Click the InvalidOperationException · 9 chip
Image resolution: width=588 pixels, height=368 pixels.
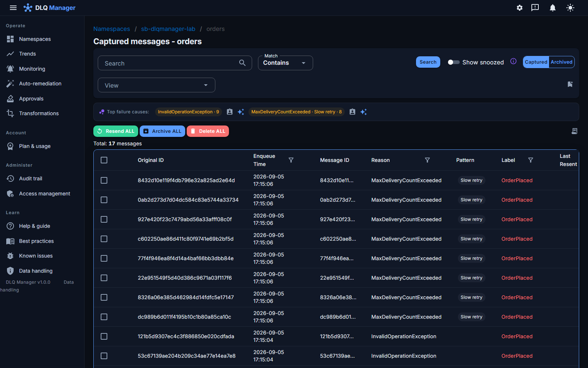coord(189,112)
